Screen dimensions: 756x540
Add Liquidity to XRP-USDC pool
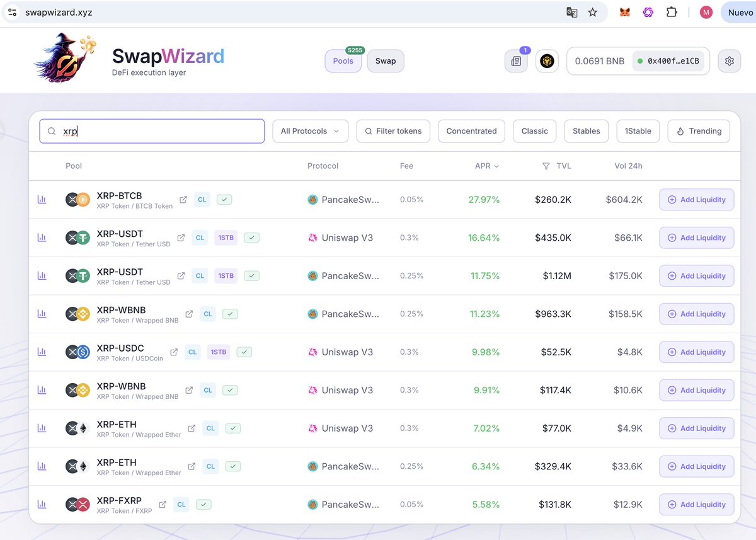(696, 352)
